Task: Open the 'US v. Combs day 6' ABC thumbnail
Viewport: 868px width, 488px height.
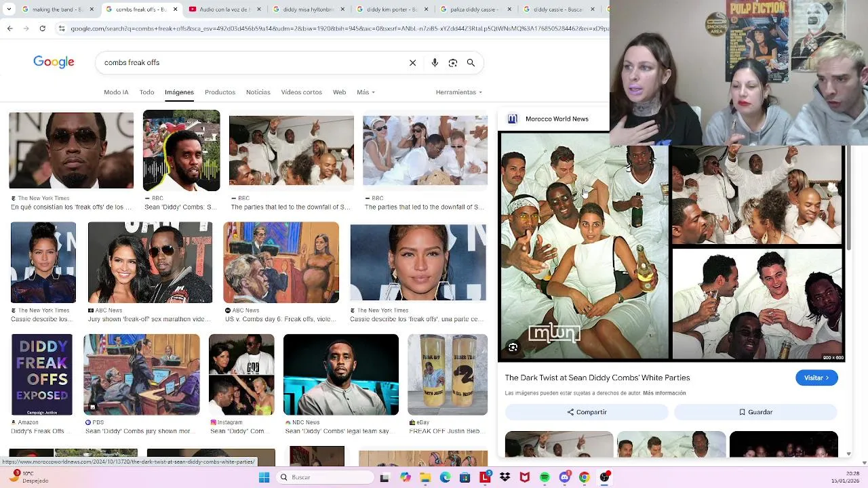Action: [x=281, y=262]
